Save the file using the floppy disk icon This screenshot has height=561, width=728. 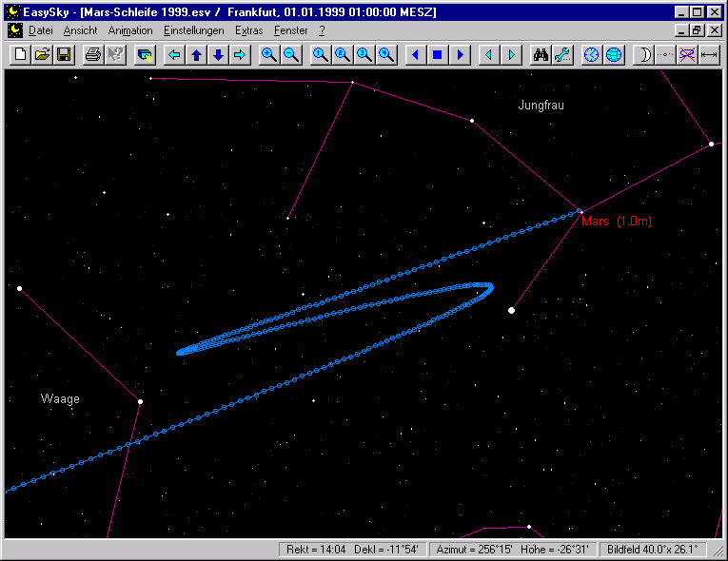click(x=64, y=55)
